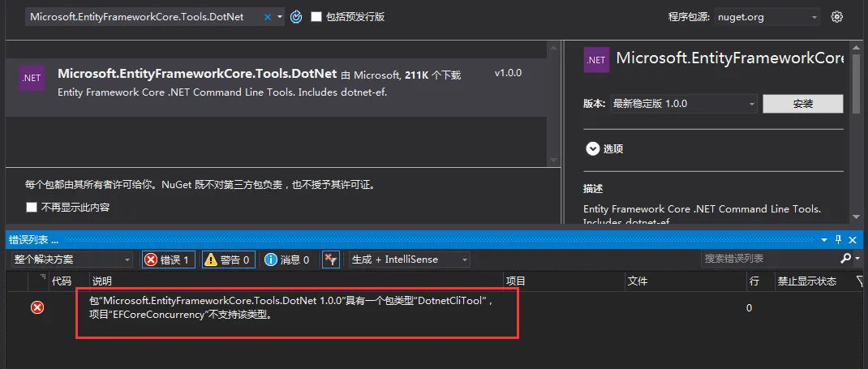
Task: Click the NuGet package search field
Action: tap(144, 17)
